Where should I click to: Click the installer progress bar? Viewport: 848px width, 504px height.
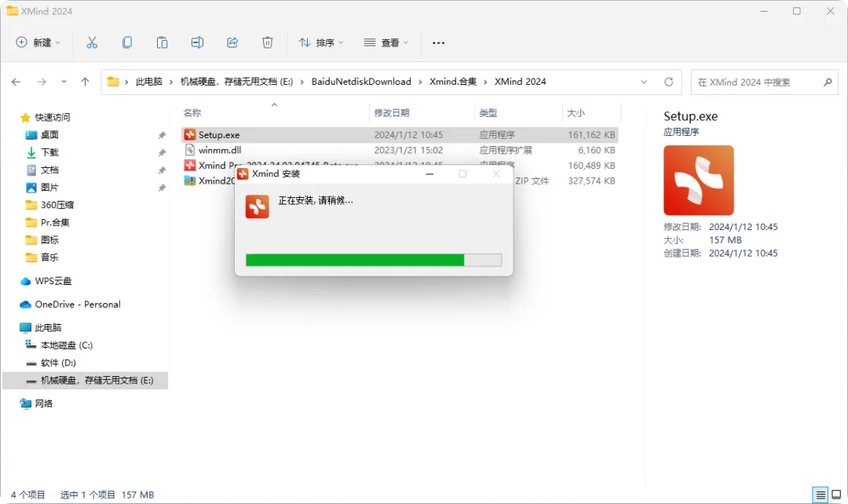tap(374, 260)
